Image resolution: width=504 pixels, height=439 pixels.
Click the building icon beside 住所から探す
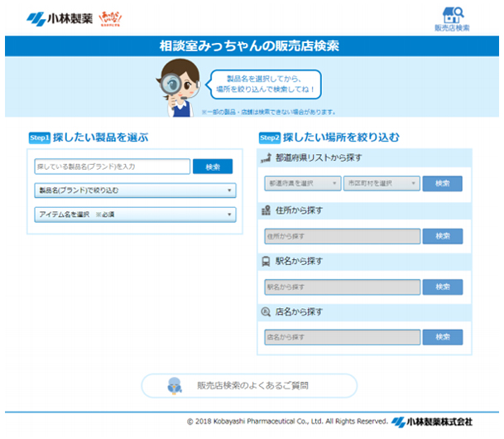pyautogui.click(x=266, y=210)
